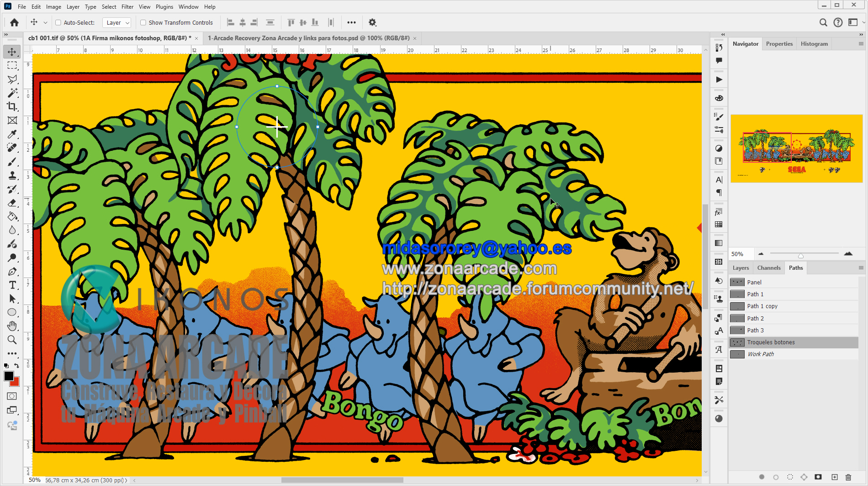This screenshot has height=486, width=868.
Task: Click Align top edges button
Action: (291, 22)
